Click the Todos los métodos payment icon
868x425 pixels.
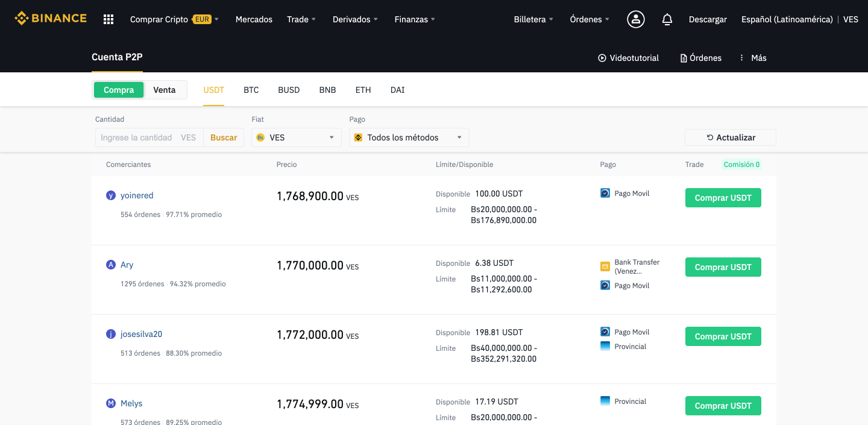tap(358, 137)
